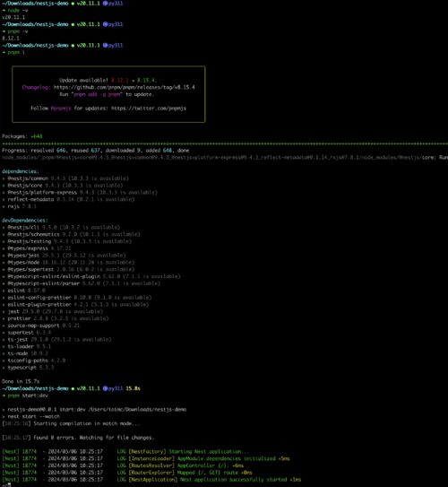Click the "ts-node 10.9.2" entry
The width and height of the screenshot is (448, 487).
(x=25, y=353)
